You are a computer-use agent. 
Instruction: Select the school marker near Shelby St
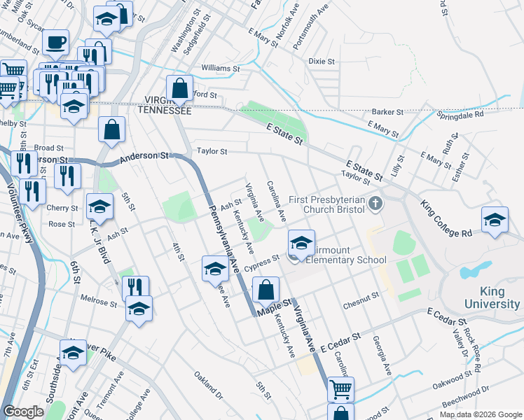coord(74,108)
